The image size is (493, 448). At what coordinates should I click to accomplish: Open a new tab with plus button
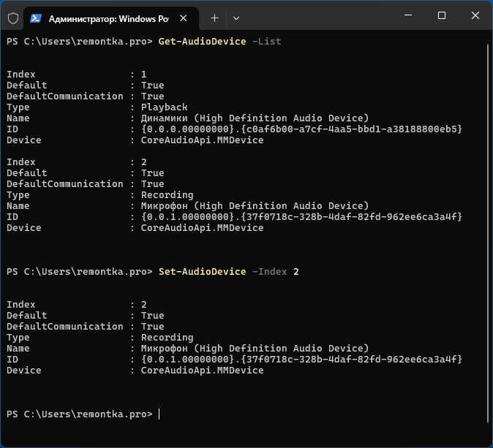click(x=215, y=18)
